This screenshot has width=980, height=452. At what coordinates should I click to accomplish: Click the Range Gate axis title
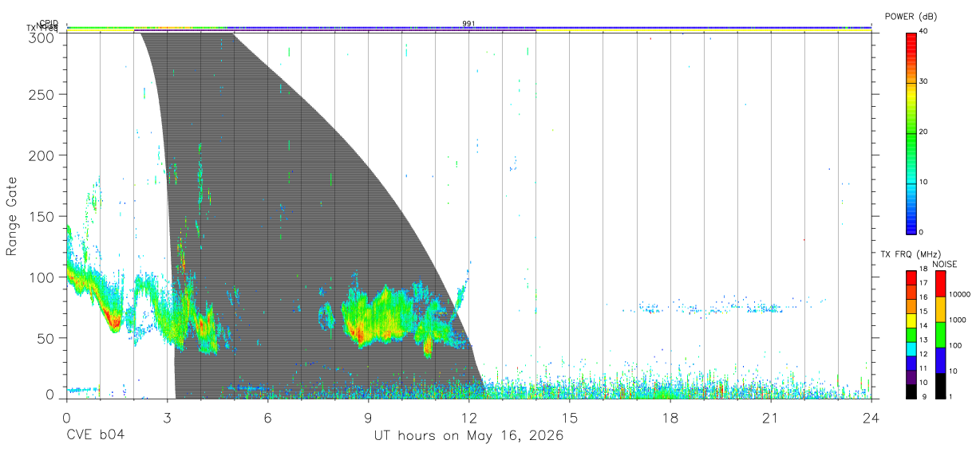[x=13, y=216]
